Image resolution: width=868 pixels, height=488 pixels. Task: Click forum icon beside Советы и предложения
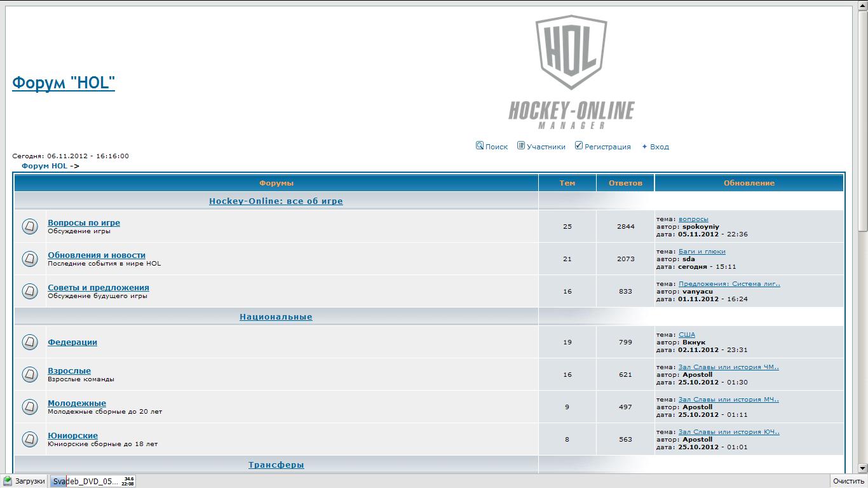tap(30, 291)
